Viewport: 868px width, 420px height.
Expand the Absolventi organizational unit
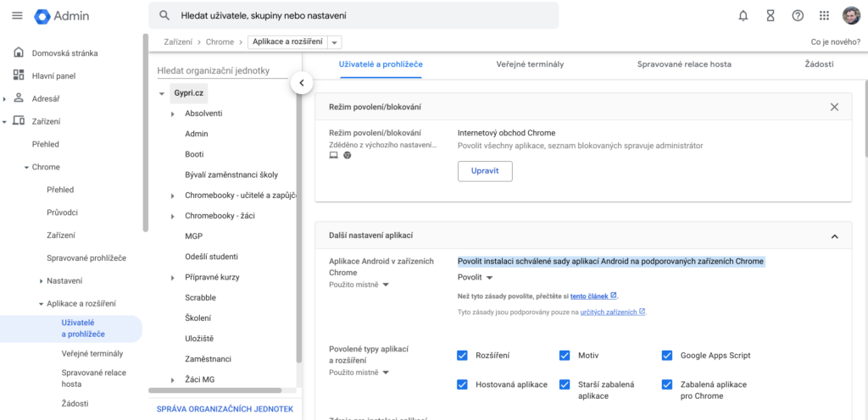pyautogui.click(x=172, y=113)
